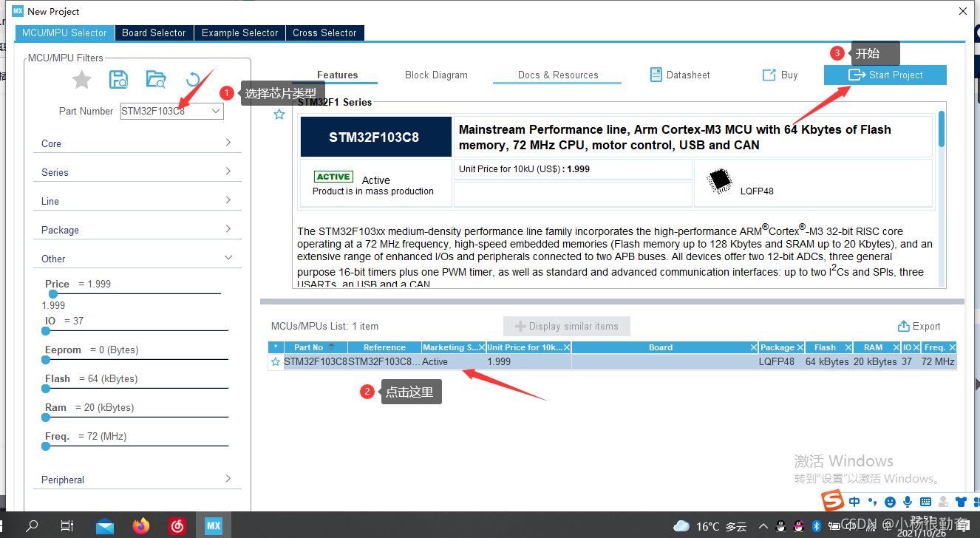Switch to Board Selector tab
980x538 pixels.
pos(154,33)
